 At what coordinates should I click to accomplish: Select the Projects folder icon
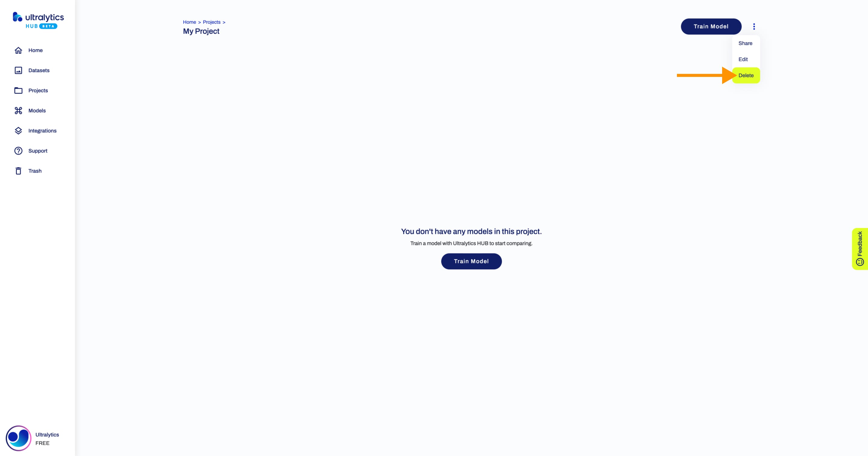tap(18, 90)
